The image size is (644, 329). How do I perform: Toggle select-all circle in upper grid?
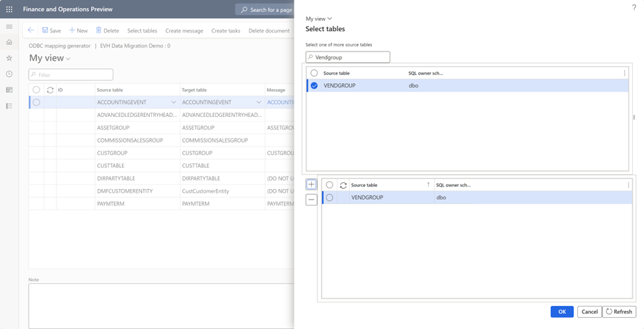click(x=314, y=73)
